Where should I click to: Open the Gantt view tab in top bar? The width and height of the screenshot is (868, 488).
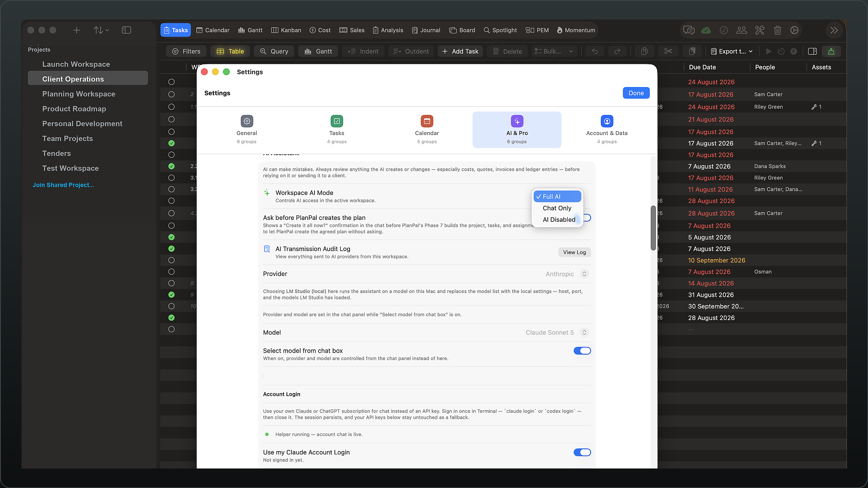click(250, 30)
